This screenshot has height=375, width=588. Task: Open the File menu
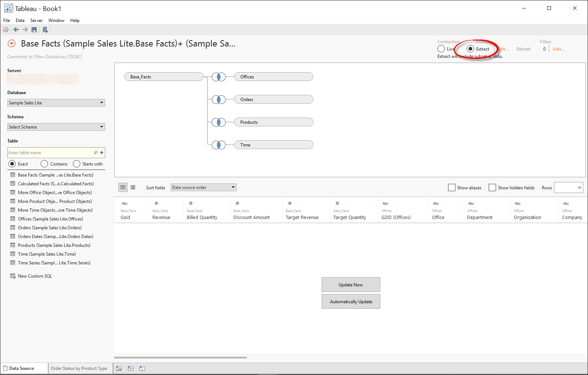click(7, 21)
